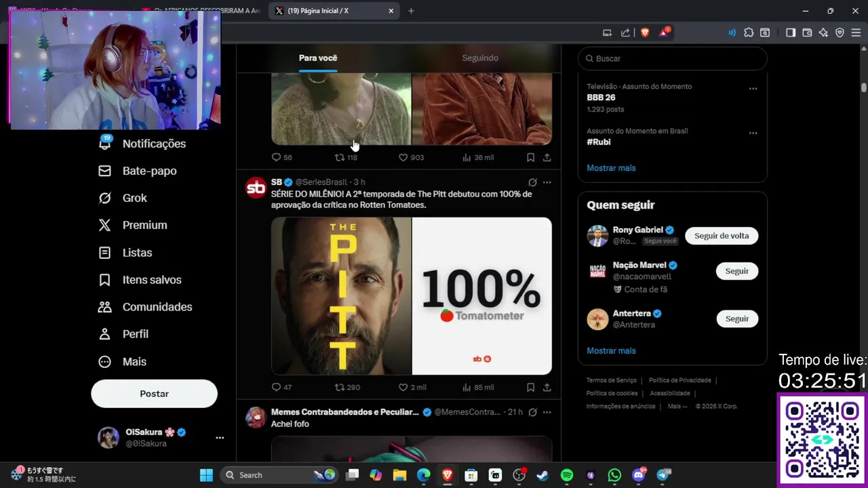The height and width of the screenshot is (488, 868).
Task: Bookmark the SB The Pitt post
Action: [530, 388]
